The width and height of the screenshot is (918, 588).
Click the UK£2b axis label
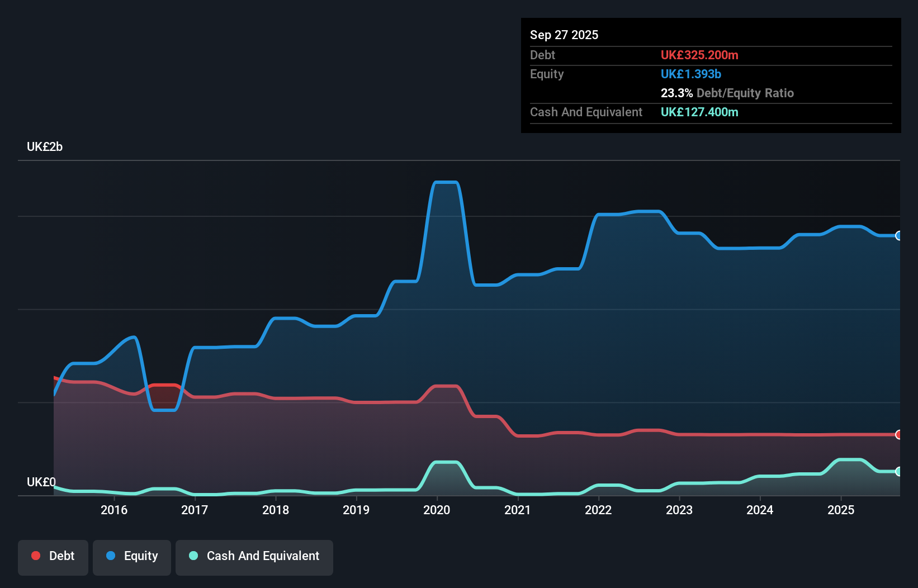(45, 146)
